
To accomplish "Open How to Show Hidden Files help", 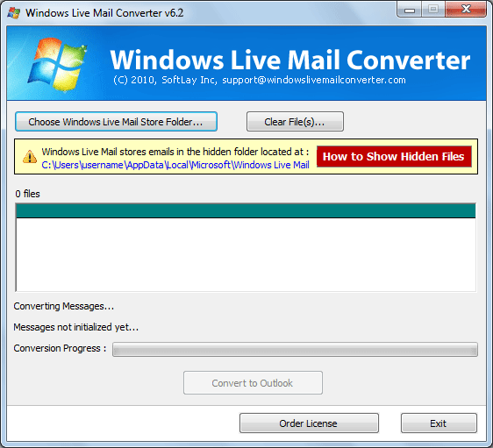I will point(394,156).
